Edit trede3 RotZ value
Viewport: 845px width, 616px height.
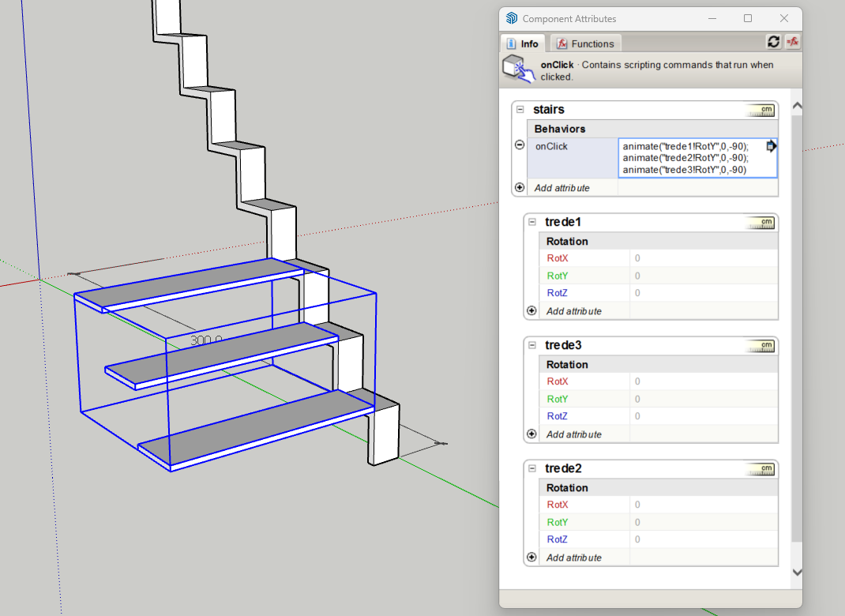(704, 416)
